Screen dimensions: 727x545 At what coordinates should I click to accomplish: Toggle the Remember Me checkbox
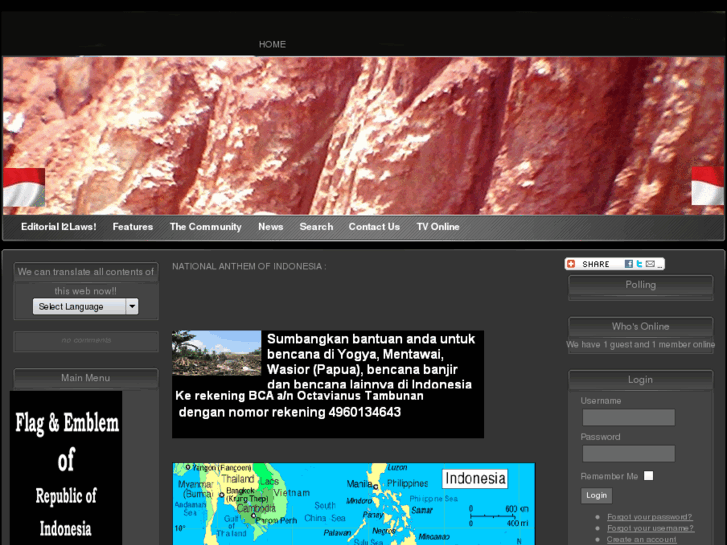click(x=648, y=476)
